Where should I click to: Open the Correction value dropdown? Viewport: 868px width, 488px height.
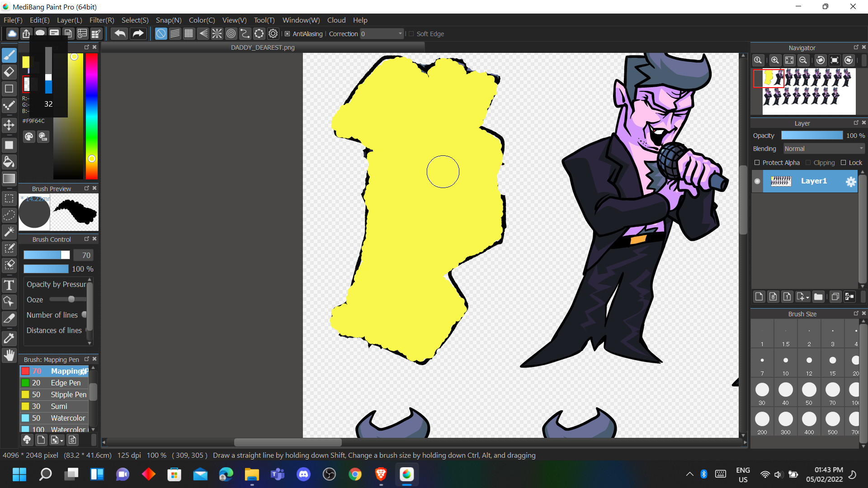pos(400,33)
